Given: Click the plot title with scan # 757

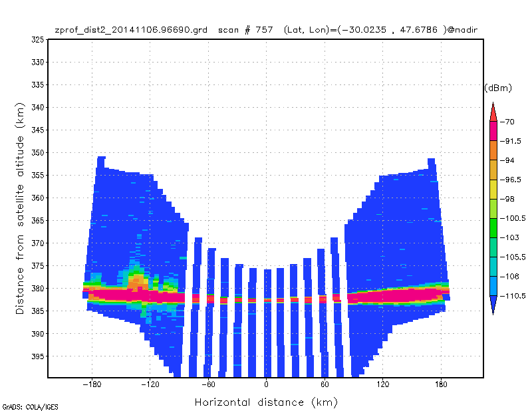Looking at the screenshot, I should point(266,30).
